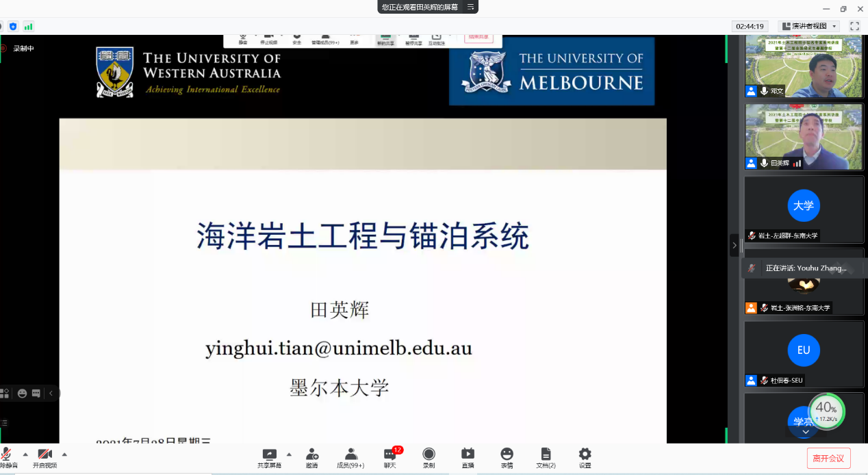Expand video options arrow beside 开启视频
The width and height of the screenshot is (868, 475).
64,454
